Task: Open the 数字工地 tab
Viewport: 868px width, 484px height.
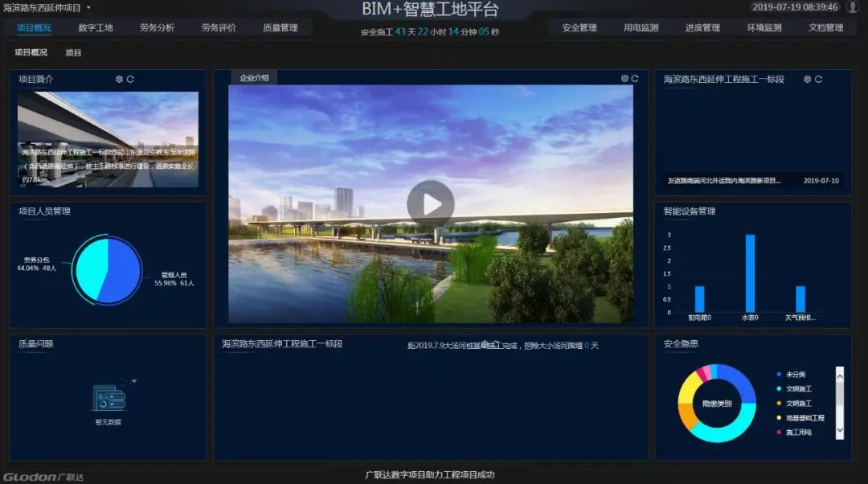Action: [x=96, y=28]
